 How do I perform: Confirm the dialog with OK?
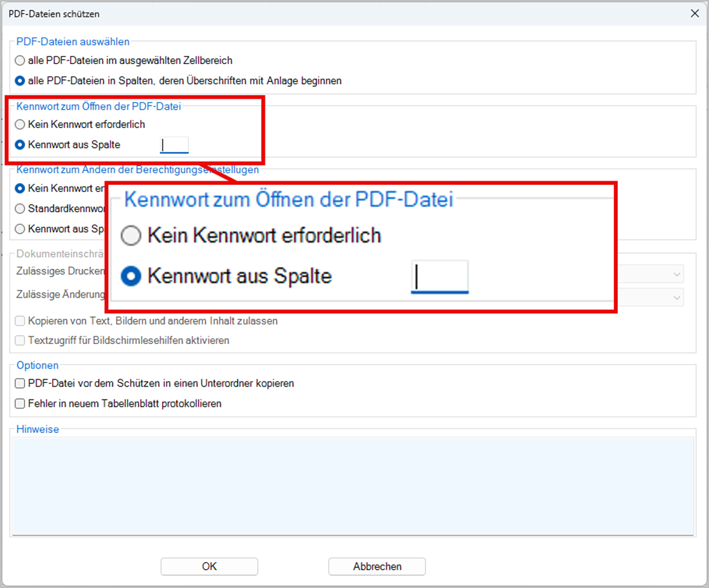coord(209,566)
